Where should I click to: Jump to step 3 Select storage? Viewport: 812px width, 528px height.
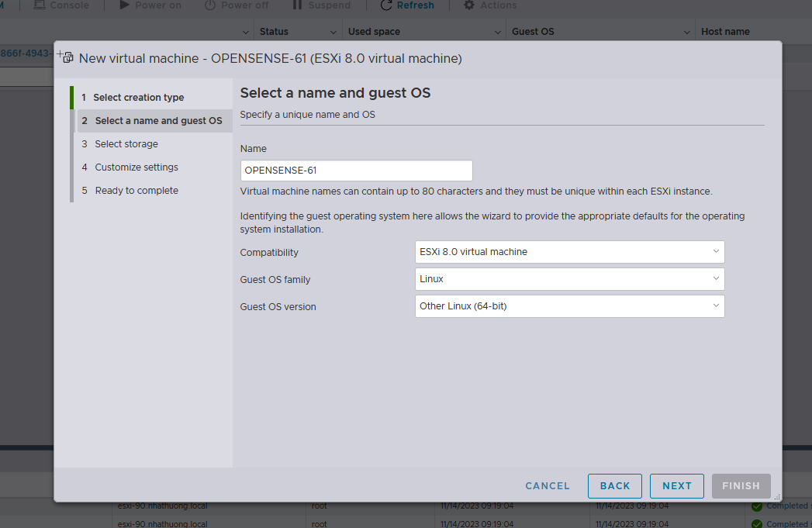tap(126, 144)
